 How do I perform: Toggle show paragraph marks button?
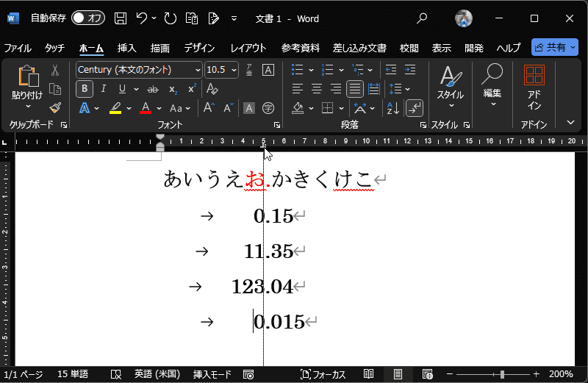point(415,108)
